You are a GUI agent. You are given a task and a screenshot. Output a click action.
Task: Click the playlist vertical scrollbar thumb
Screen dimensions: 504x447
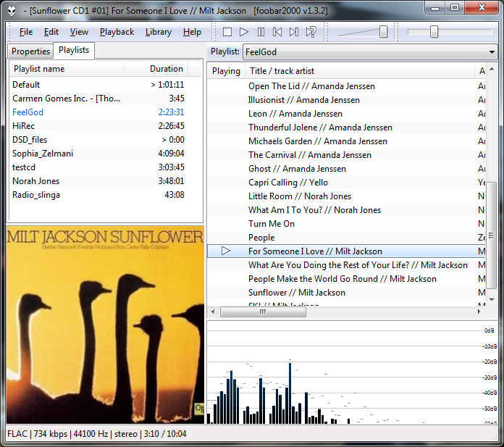click(x=492, y=235)
